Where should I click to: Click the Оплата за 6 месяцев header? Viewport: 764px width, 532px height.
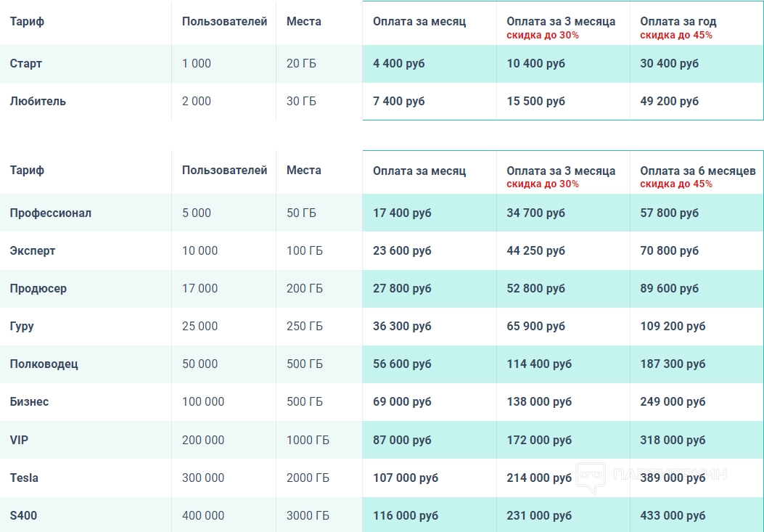pyautogui.click(x=697, y=171)
